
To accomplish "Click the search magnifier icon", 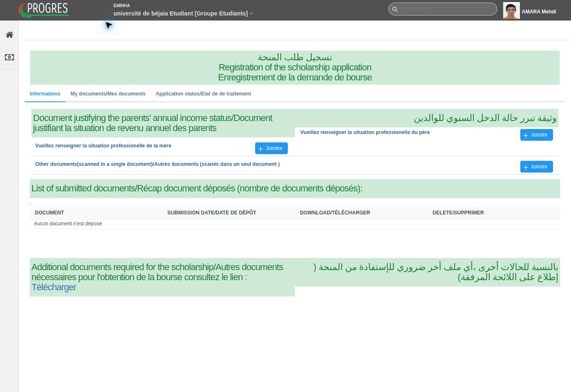I will click(x=395, y=9).
